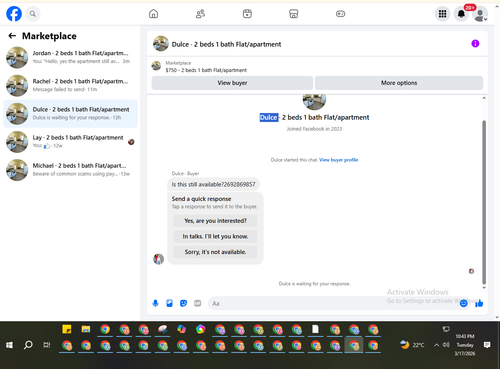The image size is (500, 369).
Task: Open the purple conversation info icon
Action: point(475,44)
